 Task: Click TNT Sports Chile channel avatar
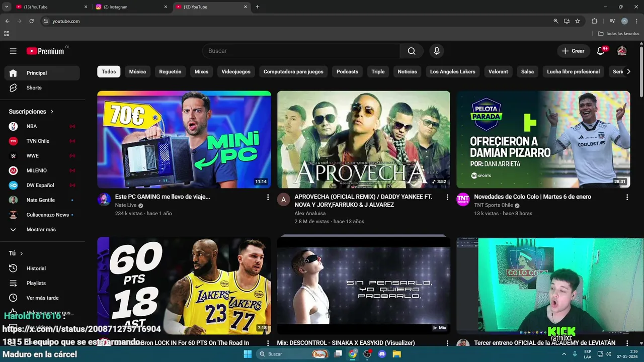pyautogui.click(x=463, y=200)
